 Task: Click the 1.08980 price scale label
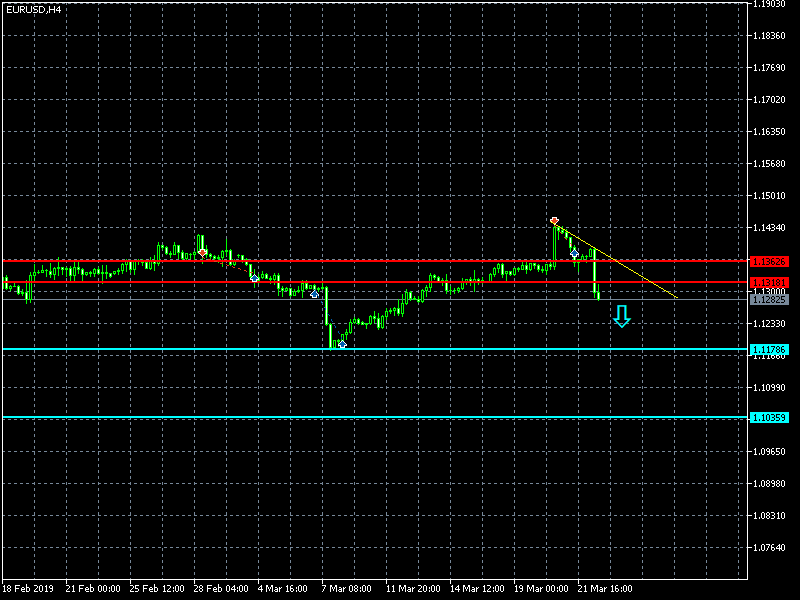click(x=769, y=484)
